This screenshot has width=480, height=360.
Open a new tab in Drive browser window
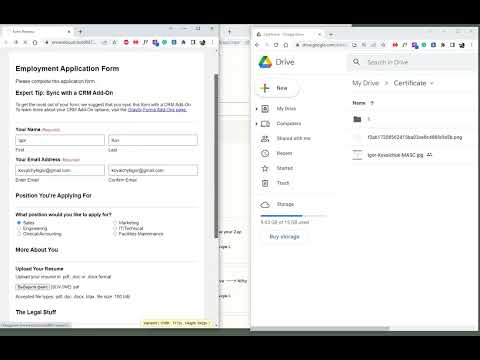tap(331, 34)
